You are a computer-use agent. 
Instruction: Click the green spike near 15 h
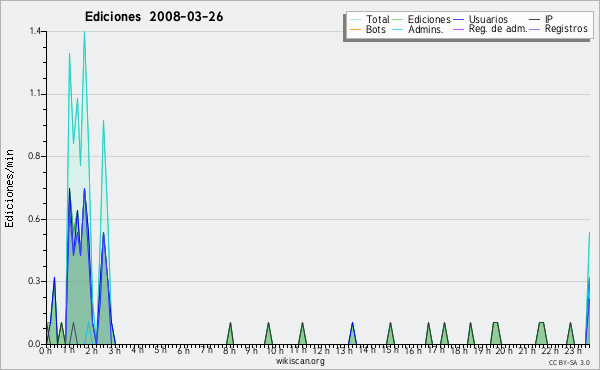pyautogui.click(x=390, y=334)
